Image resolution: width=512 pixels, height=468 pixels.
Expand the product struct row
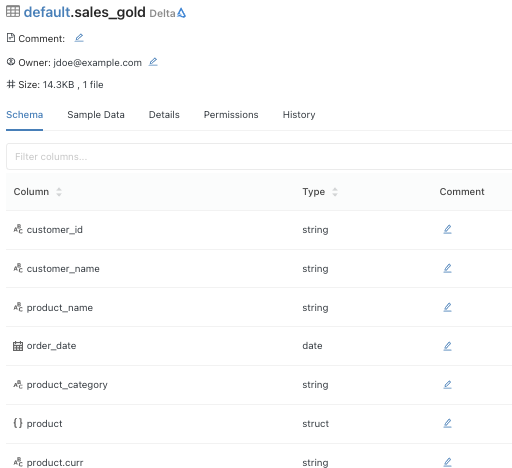[18, 423]
